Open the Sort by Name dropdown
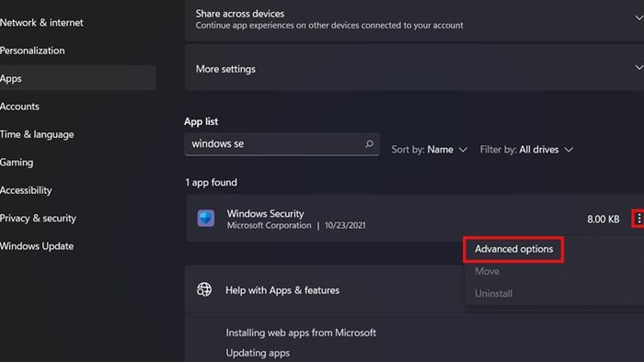The image size is (644, 362). (430, 150)
